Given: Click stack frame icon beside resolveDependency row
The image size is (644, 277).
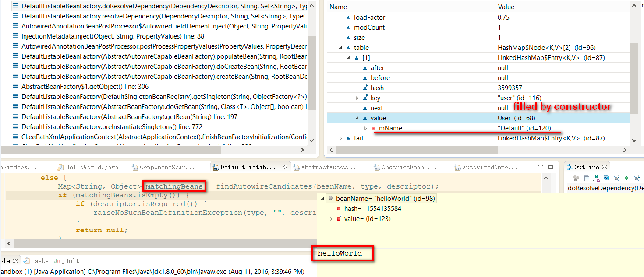Looking at the screenshot, I should (x=16, y=16).
